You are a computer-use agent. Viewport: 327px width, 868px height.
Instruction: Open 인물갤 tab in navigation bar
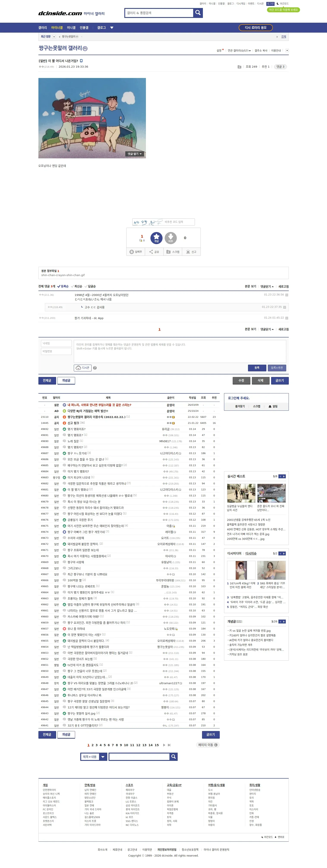pyautogui.click(x=84, y=28)
